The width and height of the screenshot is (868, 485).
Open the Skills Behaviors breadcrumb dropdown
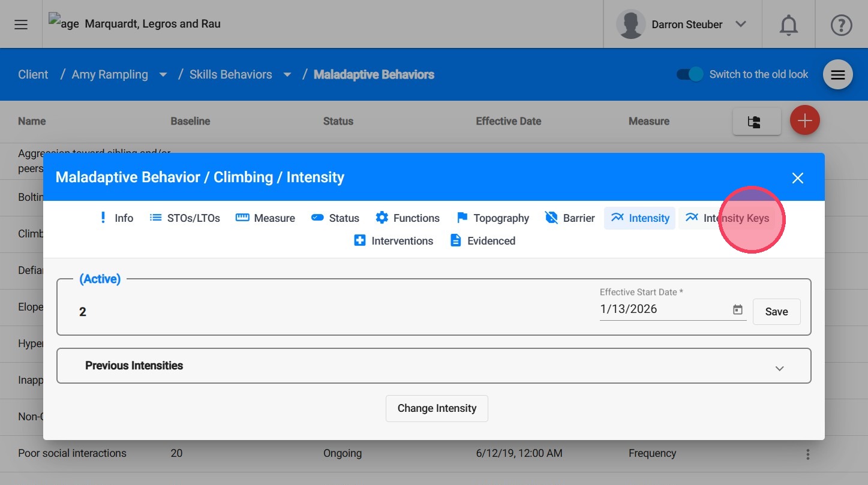click(287, 75)
